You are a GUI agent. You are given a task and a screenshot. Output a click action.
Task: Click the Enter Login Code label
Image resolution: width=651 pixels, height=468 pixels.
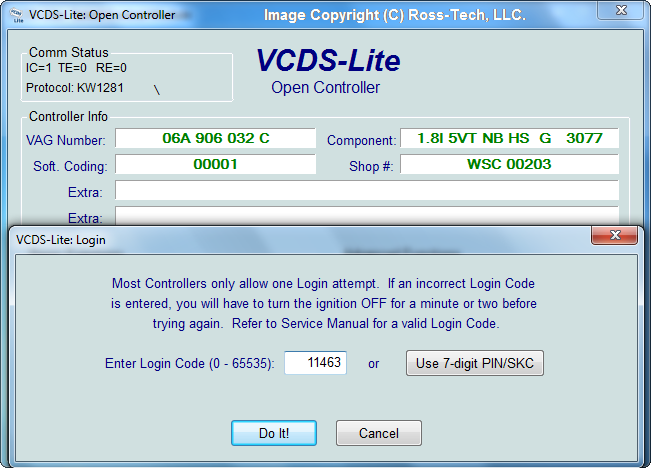(190, 363)
